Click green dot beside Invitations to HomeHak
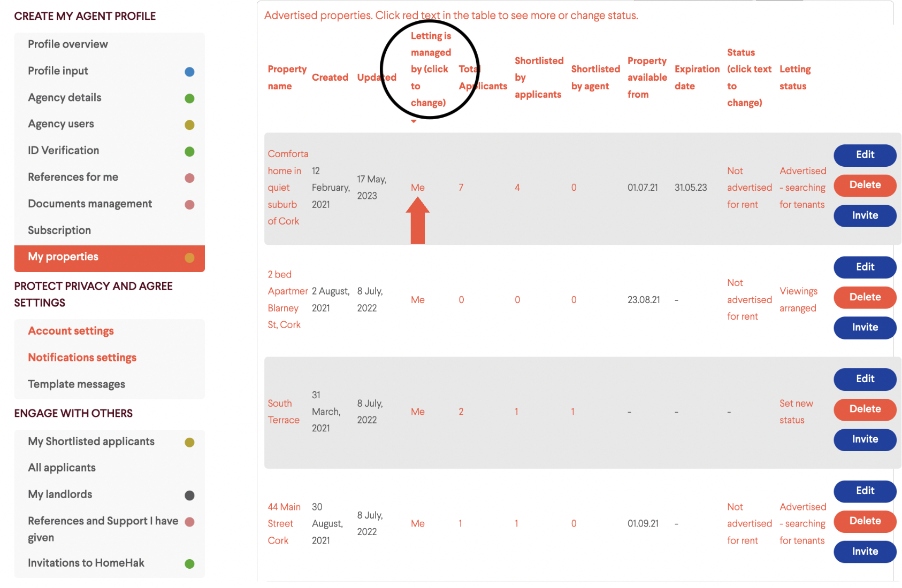The width and height of the screenshot is (902, 588). [189, 564]
